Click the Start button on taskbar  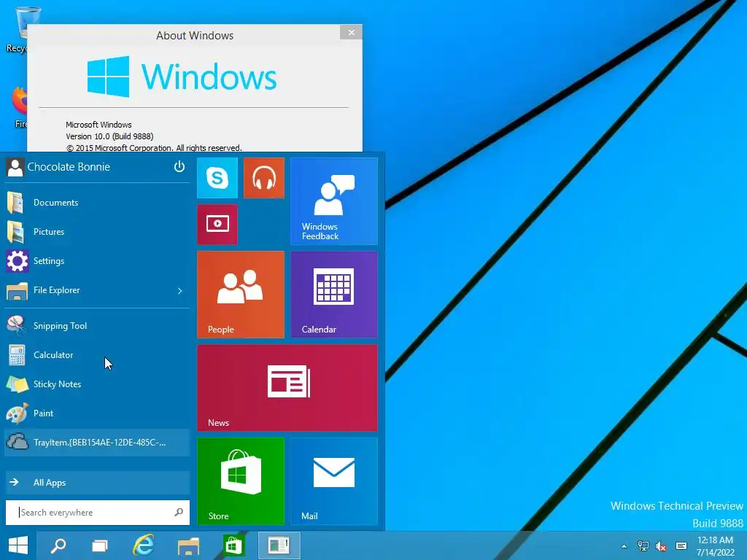pos(18,545)
